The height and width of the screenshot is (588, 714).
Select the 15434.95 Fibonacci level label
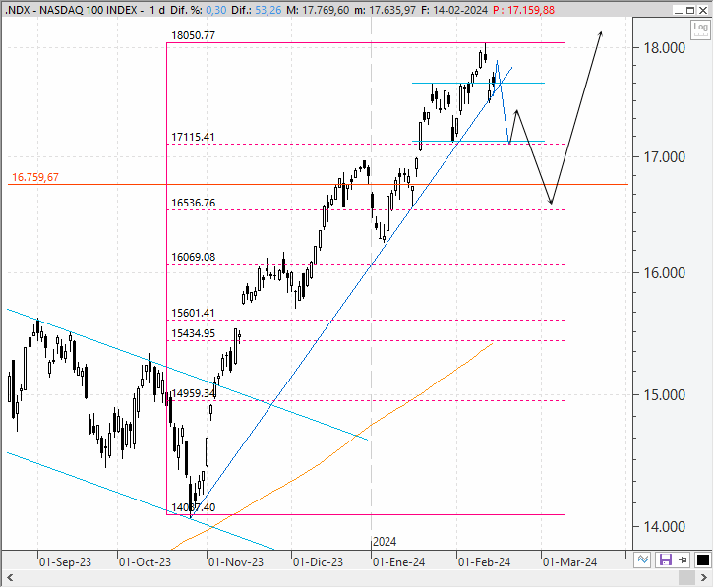(193, 333)
